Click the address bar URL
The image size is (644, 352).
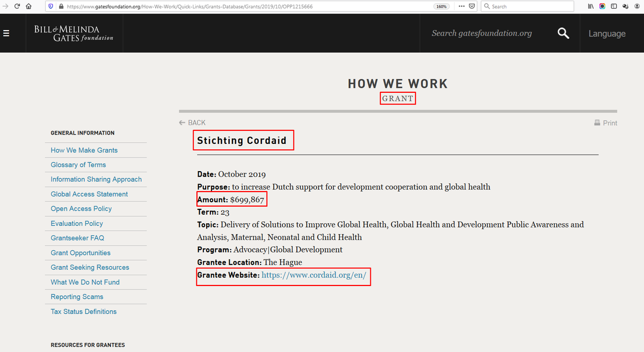click(x=189, y=6)
